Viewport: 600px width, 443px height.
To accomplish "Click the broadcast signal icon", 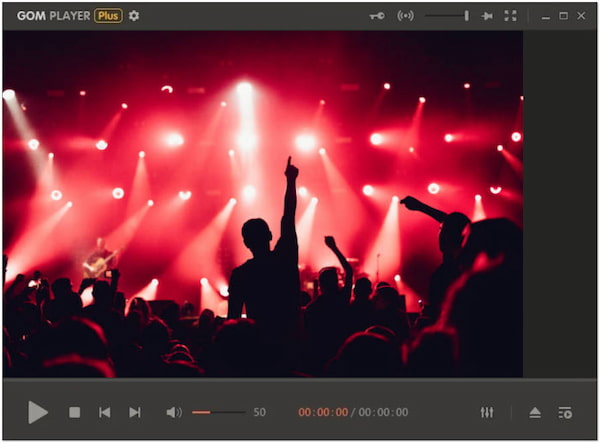I will pyautogui.click(x=405, y=16).
